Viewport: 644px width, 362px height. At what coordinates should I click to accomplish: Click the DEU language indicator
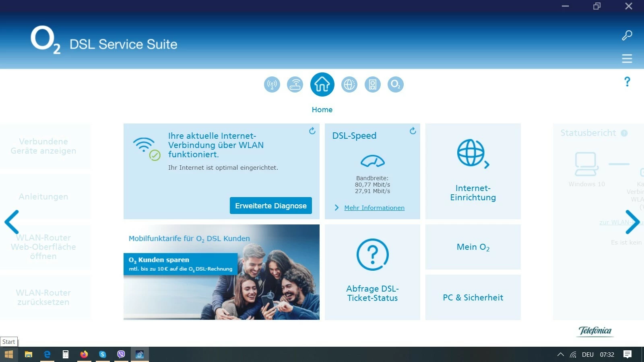pyautogui.click(x=588, y=354)
